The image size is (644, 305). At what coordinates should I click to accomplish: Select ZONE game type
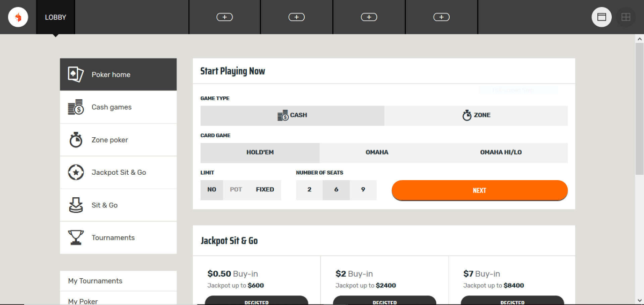476,115
